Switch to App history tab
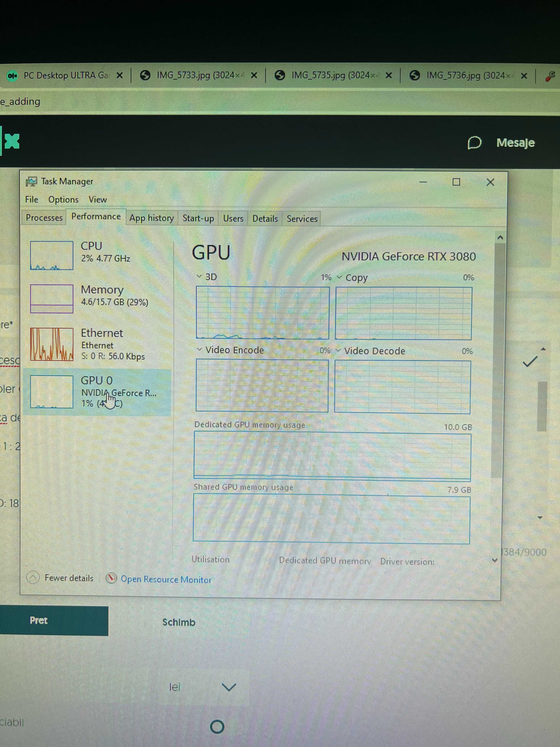 151,218
